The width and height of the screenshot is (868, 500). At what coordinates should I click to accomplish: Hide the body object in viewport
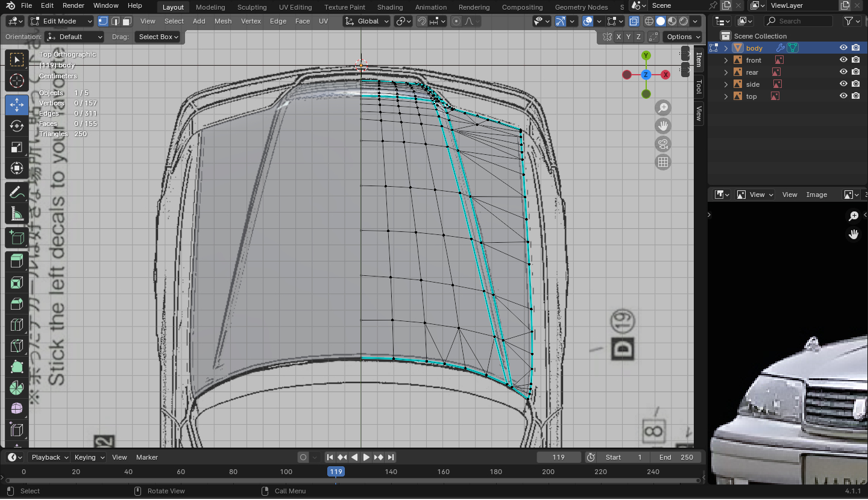(x=843, y=48)
